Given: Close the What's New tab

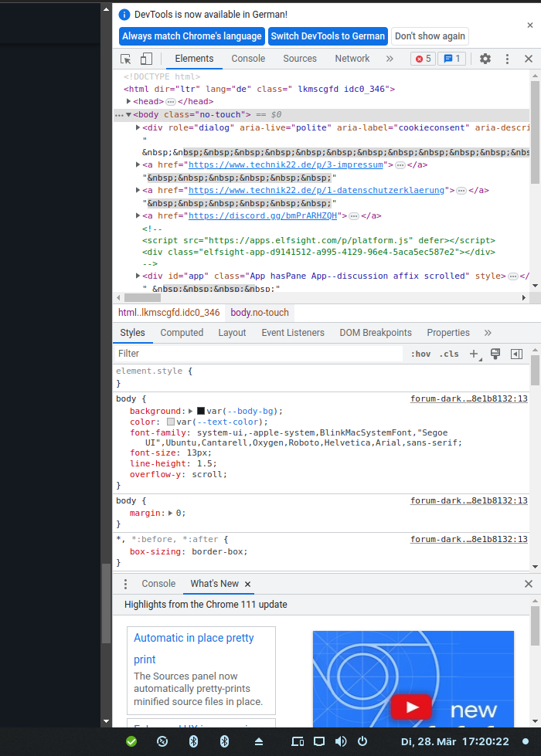Looking at the screenshot, I should (247, 584).
